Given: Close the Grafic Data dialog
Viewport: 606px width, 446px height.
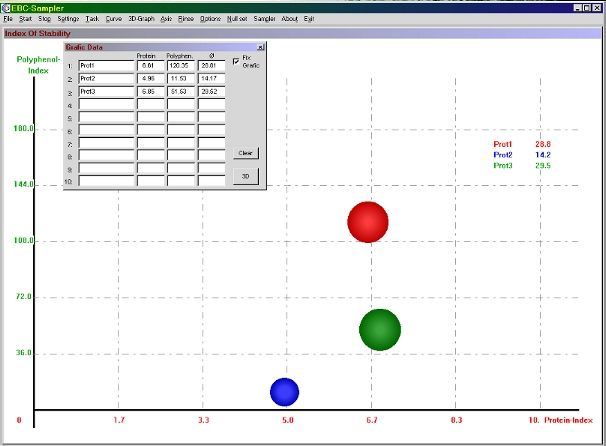Looking at the screenshot, I should 260,47.
